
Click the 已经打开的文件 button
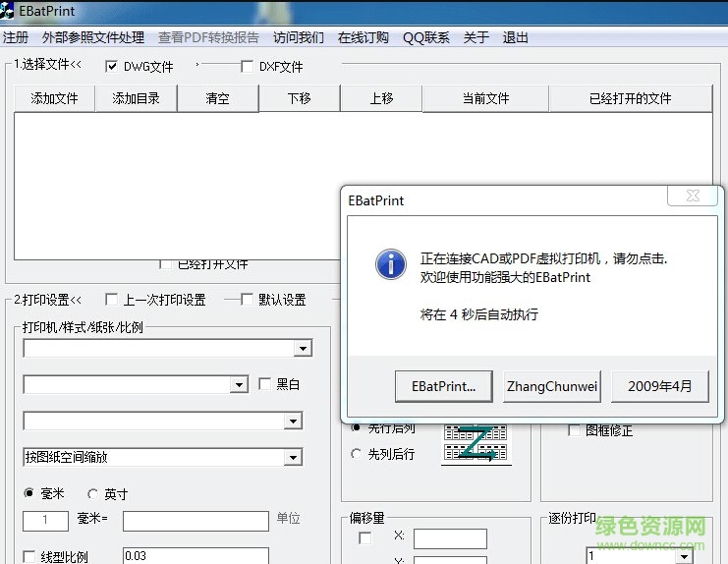631,98
